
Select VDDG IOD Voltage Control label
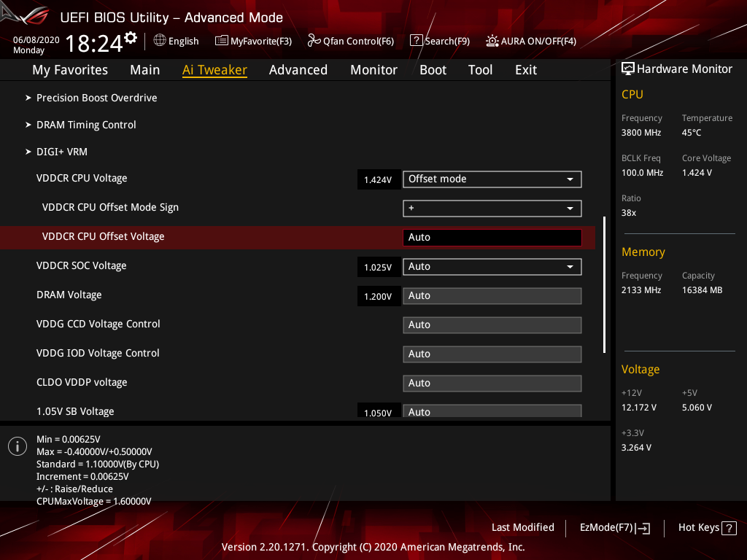coord(98,353)
